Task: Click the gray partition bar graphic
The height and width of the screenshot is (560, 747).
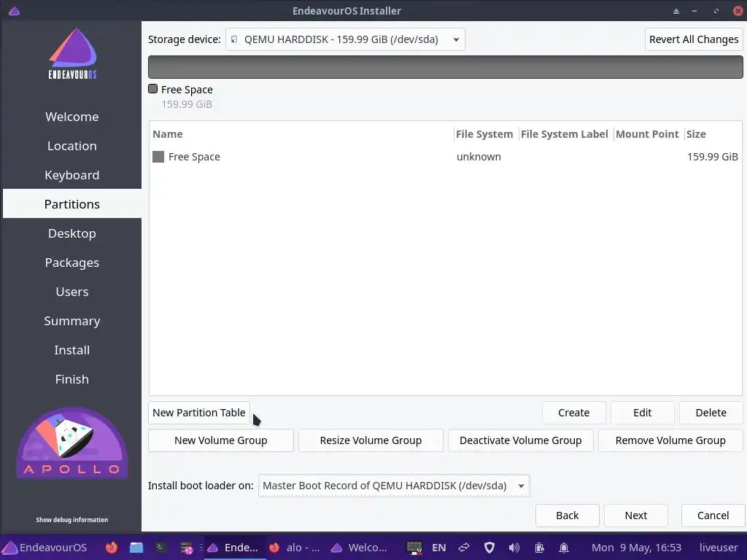Action: click(x=446, y=66)
